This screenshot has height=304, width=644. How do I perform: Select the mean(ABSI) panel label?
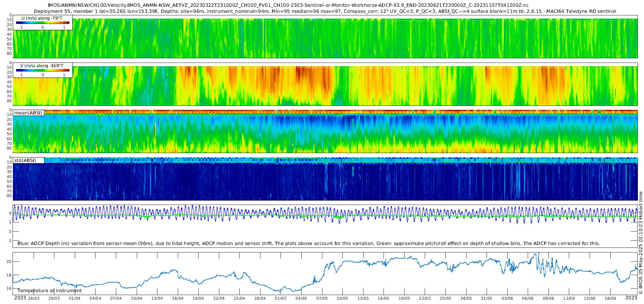tap(28, 113)
